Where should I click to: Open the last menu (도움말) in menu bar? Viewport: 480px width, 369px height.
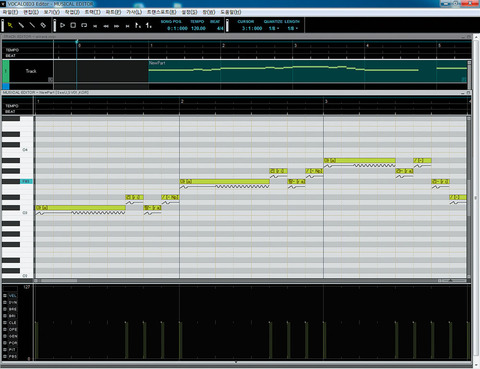coord(231,12)
